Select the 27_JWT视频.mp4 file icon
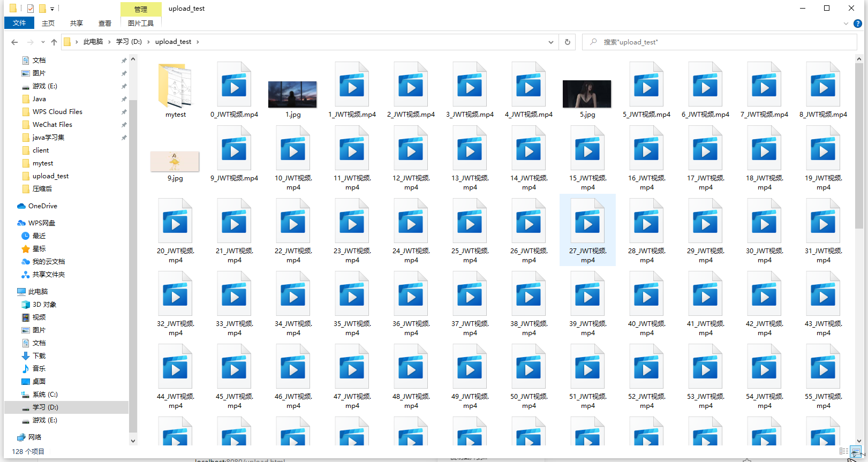 [x=587, y=221]
